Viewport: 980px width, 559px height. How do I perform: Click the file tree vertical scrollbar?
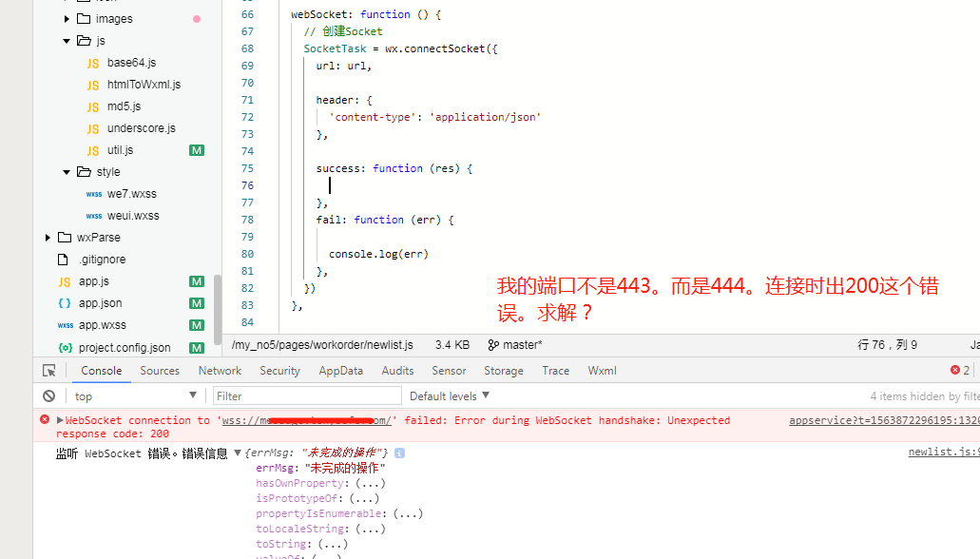pyautogui.click(x=218, y=310)
